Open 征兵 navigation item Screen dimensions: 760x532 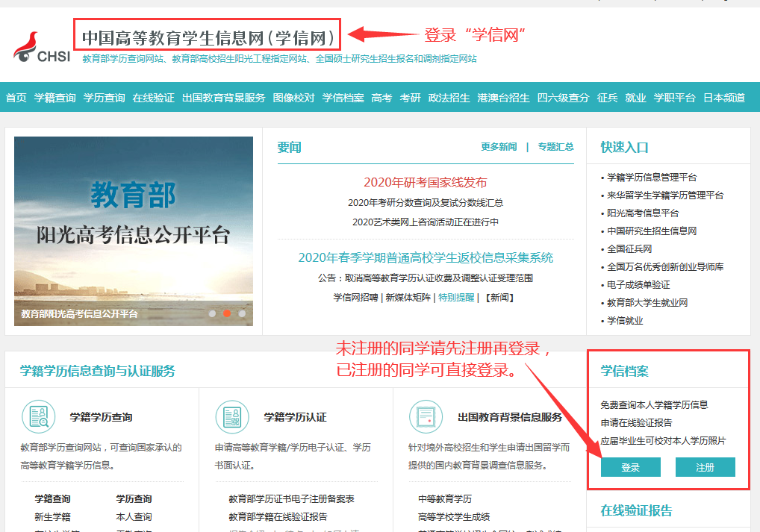pos(607,98)
